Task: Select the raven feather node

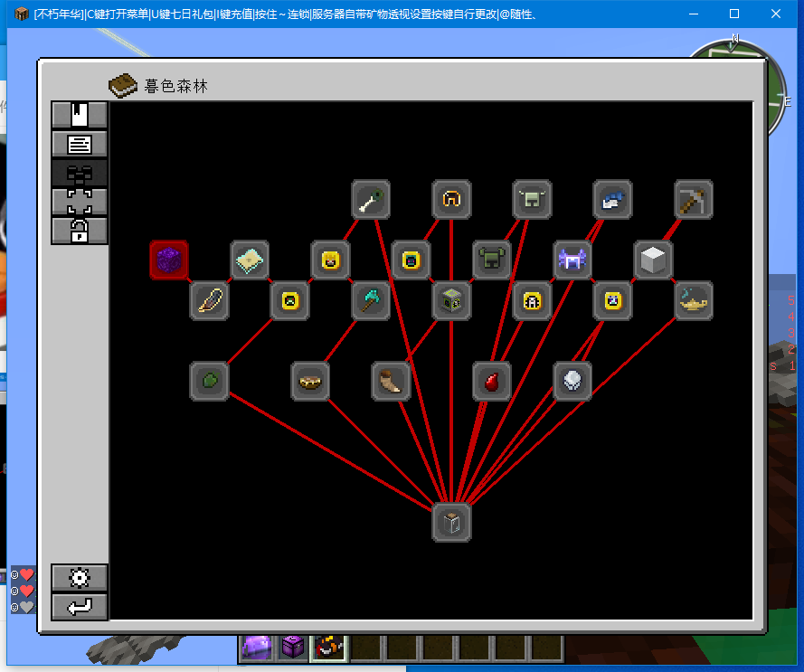Action: pyautogui.click(x=209, y=300)
